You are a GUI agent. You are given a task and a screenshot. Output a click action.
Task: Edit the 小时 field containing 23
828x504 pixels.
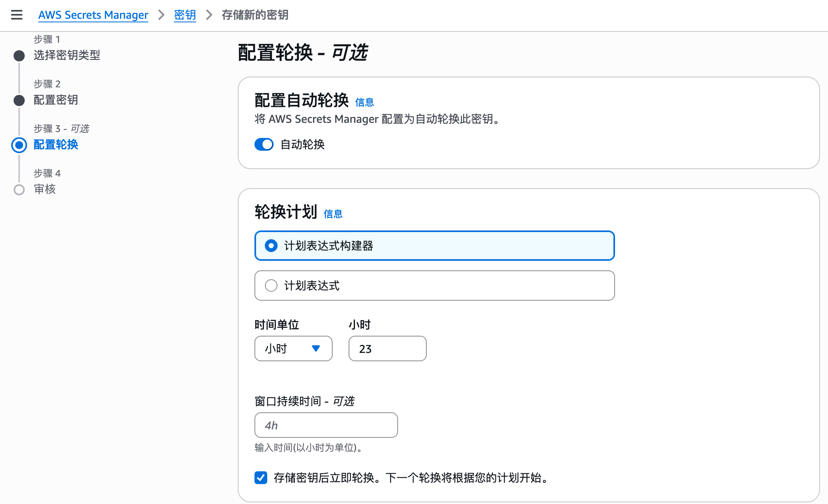pyautogui.click(x=387, y=348)
